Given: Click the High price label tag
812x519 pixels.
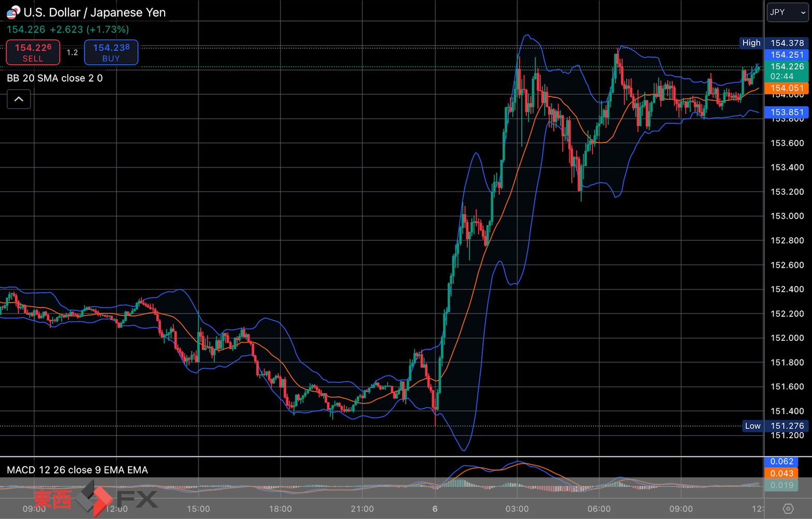Looking at the screenshot, I should click(x=751, y=43).
